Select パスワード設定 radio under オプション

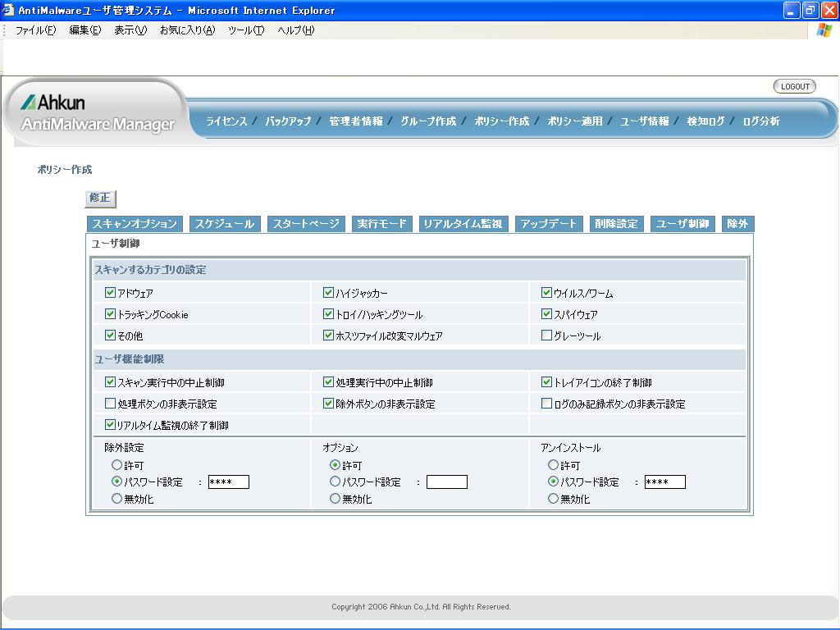[335, 482]
